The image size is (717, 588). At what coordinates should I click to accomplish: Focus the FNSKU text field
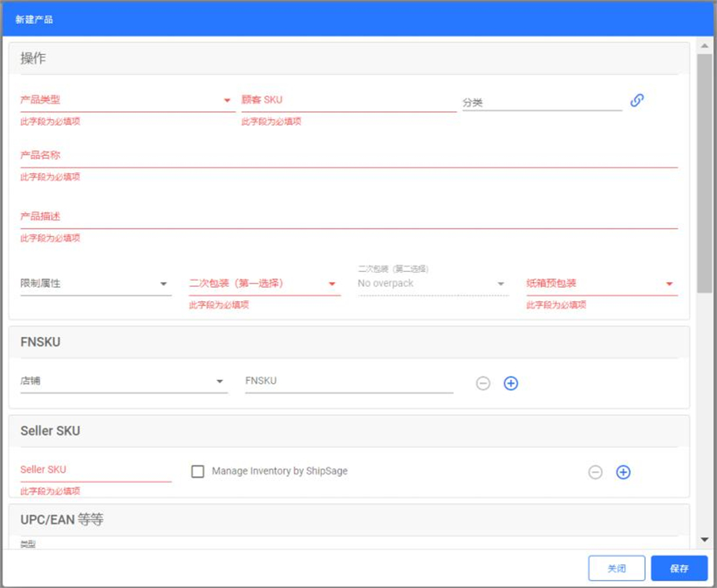(349, 381)
